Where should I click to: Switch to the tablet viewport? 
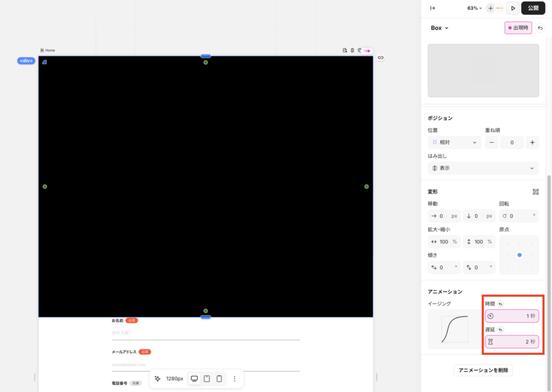pyautogui.click(x=206, y=379)
